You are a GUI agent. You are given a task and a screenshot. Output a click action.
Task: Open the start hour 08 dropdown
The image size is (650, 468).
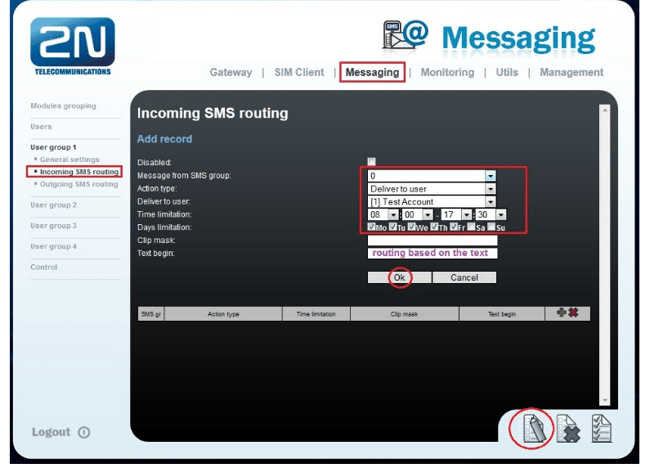[383, 215]
